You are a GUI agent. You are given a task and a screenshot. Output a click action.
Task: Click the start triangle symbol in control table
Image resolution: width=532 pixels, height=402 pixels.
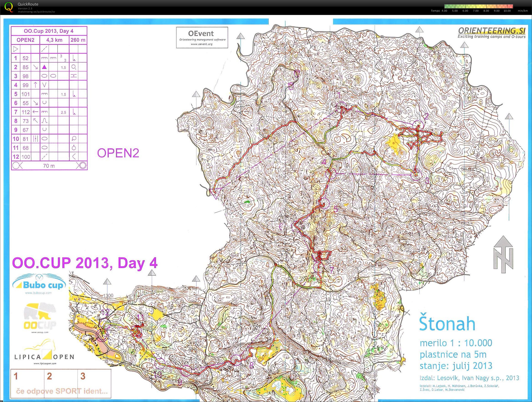pos(16,49)
